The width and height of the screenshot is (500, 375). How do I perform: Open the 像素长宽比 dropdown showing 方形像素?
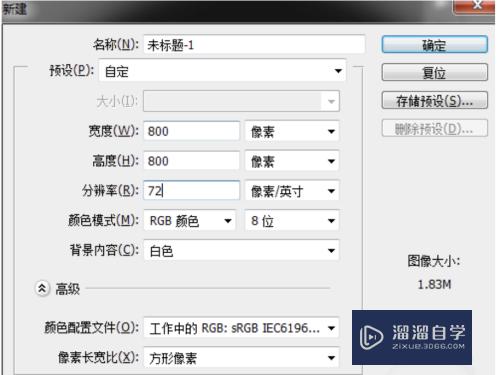point(241,358)
